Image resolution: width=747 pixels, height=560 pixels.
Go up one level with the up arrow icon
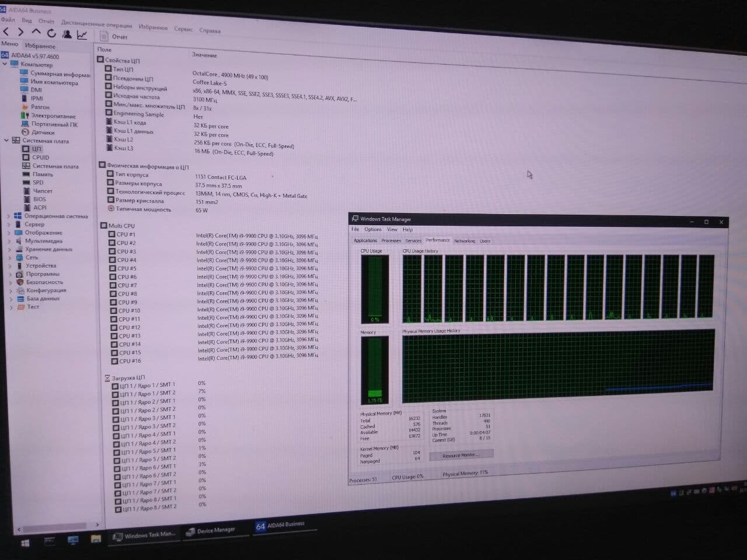(x=36, y=32)
